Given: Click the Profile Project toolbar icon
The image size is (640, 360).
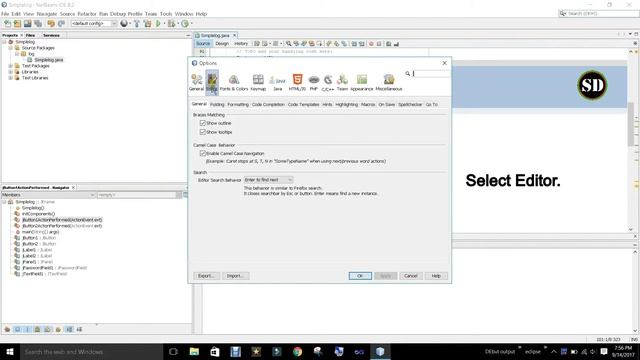Looking at the screenshot, I should (x=185, y=24).
